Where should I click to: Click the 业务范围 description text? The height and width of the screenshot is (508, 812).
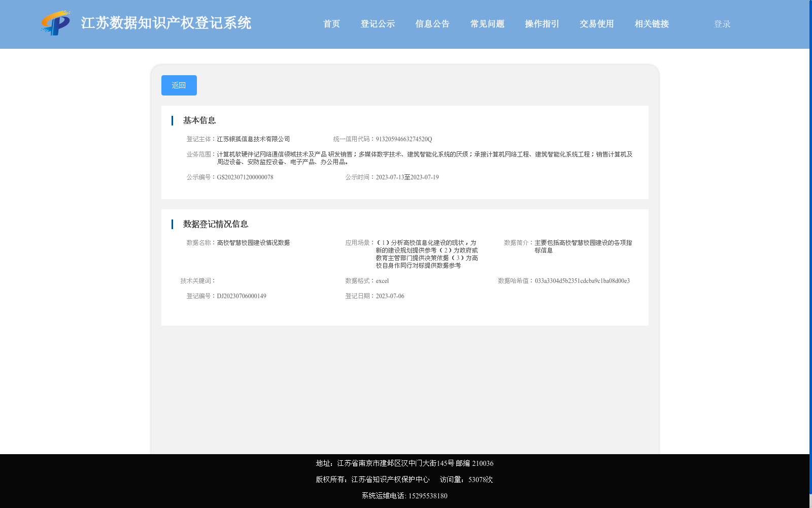click(425, 158)
